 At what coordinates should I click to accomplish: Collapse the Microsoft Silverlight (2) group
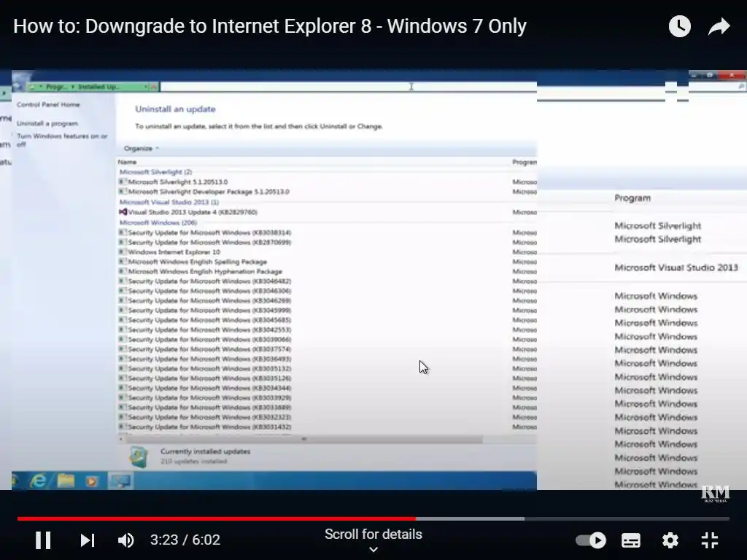[155, 172]
